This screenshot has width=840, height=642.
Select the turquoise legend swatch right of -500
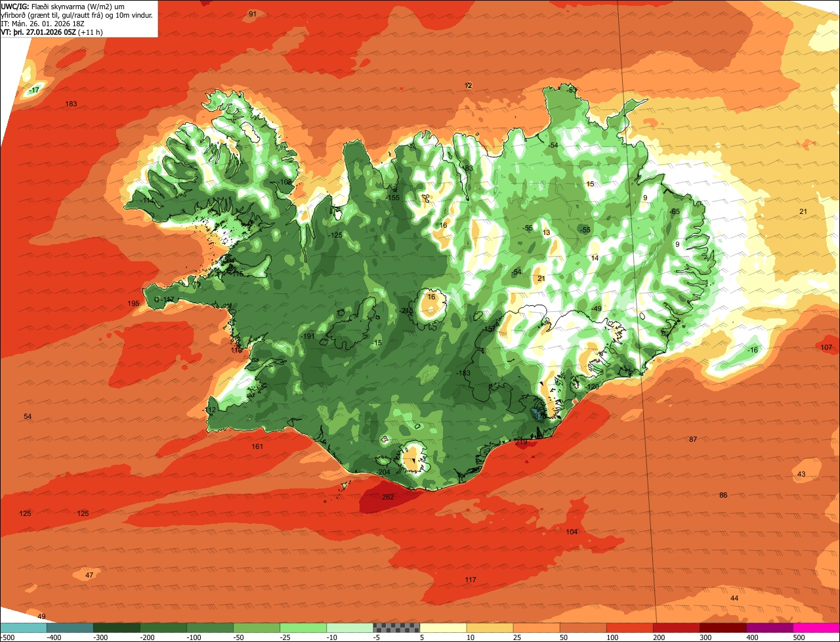pyautogui.click(x=23, y=628)
